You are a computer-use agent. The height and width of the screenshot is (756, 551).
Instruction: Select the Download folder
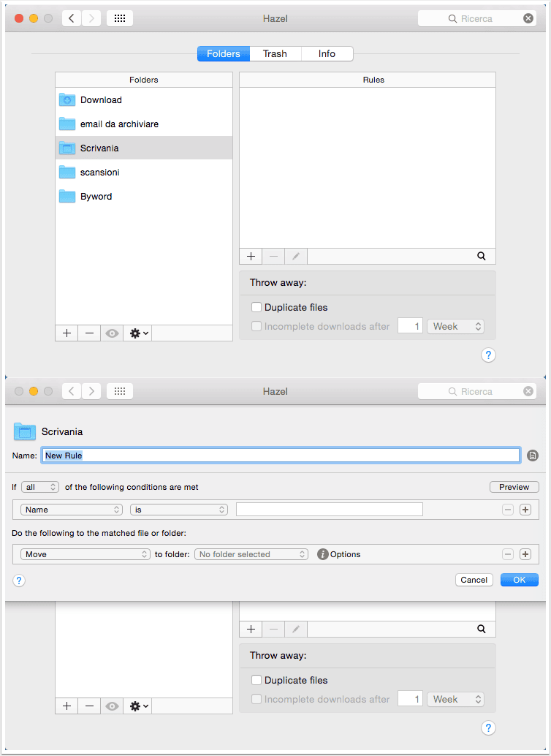pyautogui.click(x=144, y=100)
